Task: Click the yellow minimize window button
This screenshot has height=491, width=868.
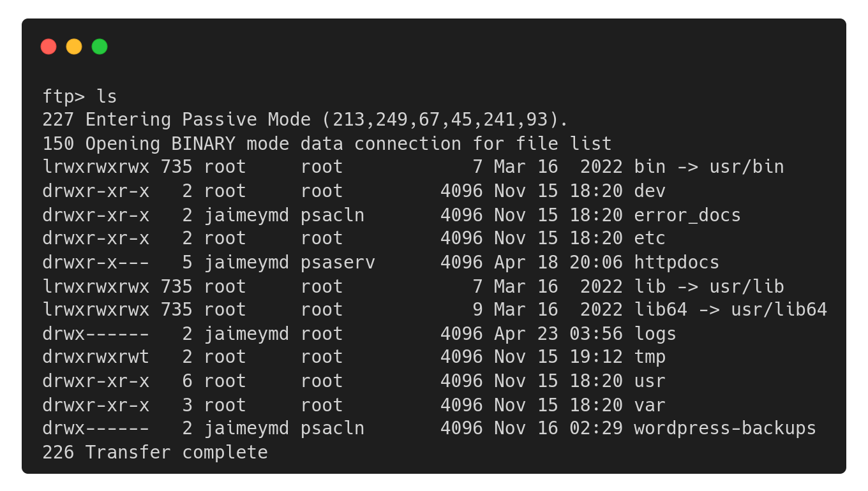Action: (74, 47)
